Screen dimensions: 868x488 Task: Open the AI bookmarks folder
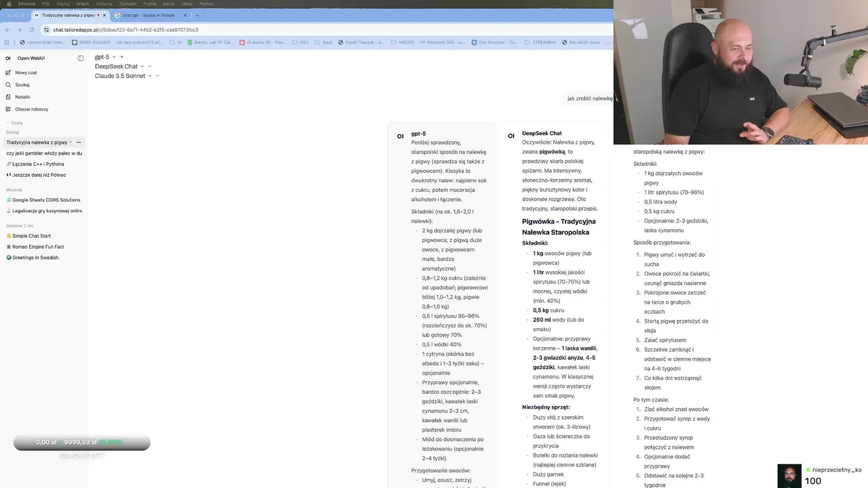point(176,42)
